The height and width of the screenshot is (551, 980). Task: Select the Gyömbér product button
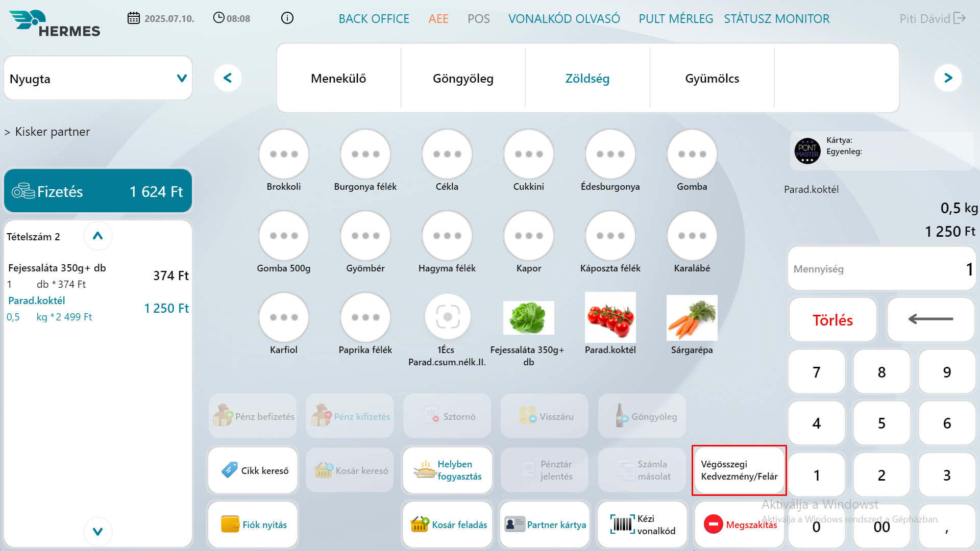[x=365, y=236]
